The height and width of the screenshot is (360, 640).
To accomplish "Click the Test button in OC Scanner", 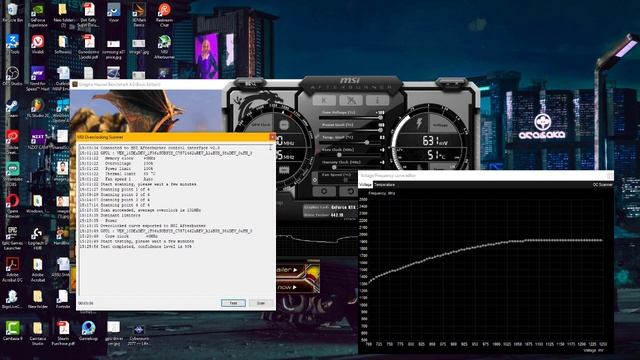I will 233,303.
